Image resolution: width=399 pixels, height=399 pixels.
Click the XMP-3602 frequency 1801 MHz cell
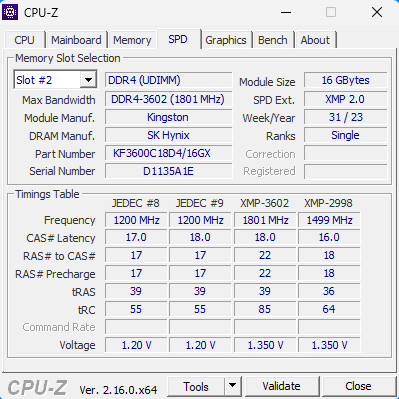point(265,220)
